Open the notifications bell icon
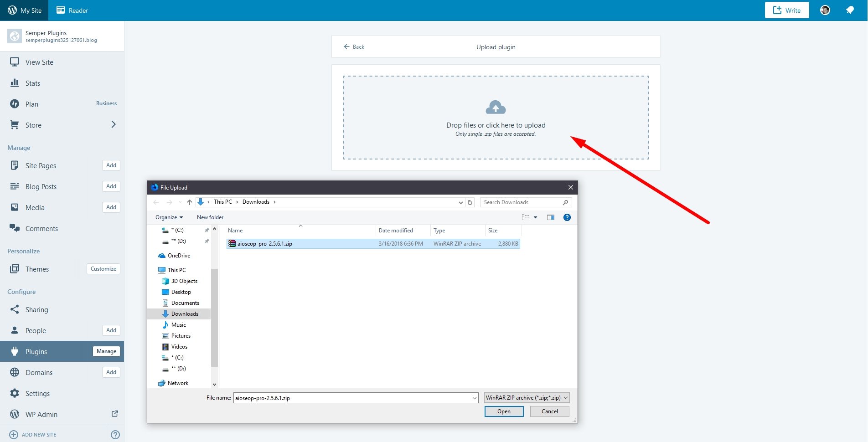The height and width of the screenshot is (442, 868). pyautogui.click(x=850, y=10)
